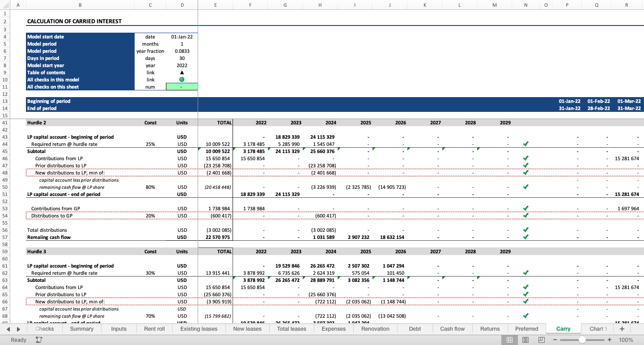This screenshot has width=644, height=345.
Task: Open the Renovation sheet tab
Action: click(375, 328)
